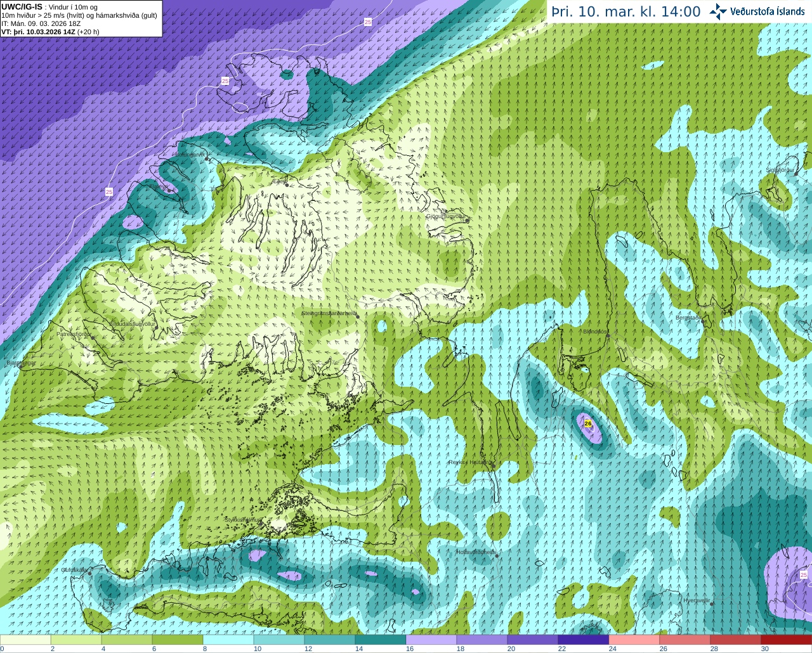Select the pale yellow 0–2 m/s legend swatch
Viewport: 812px width, 653px height.
25,640
